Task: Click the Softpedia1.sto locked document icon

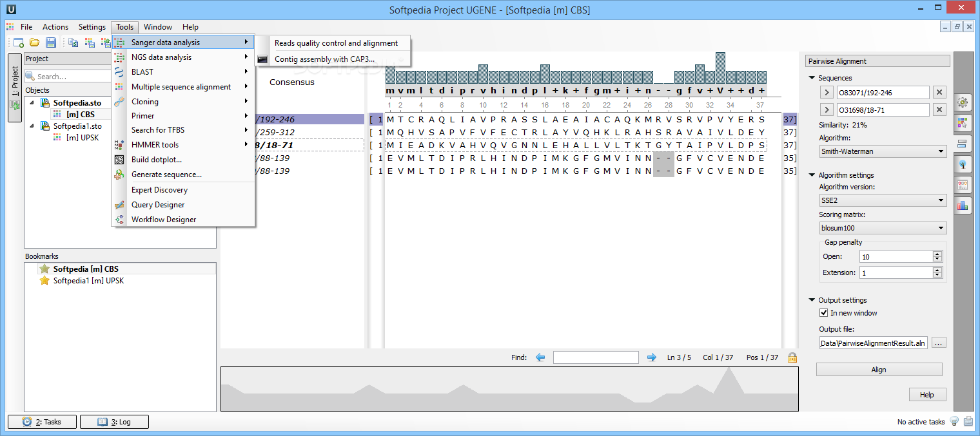Action: tap(45, 126)
